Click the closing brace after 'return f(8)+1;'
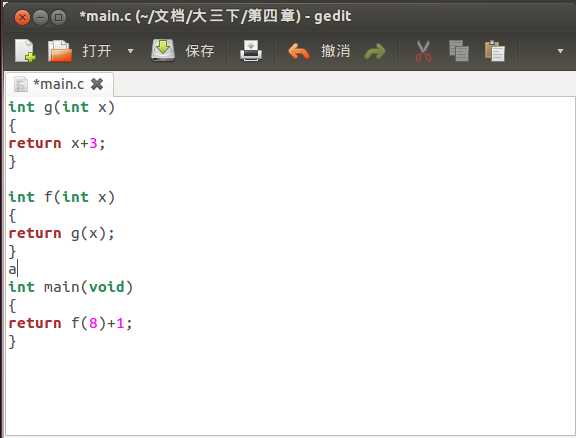The image size is (576, 438). pyautogui.click(x=12, y=341)
